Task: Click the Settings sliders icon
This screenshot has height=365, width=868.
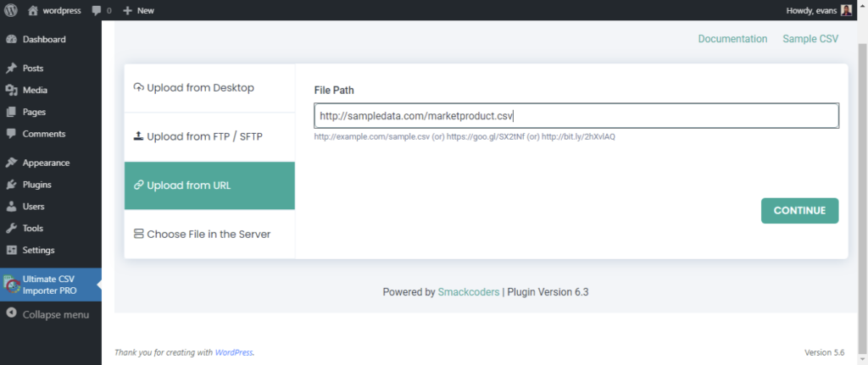Action: pyautogui.click(x=11, y=250)
